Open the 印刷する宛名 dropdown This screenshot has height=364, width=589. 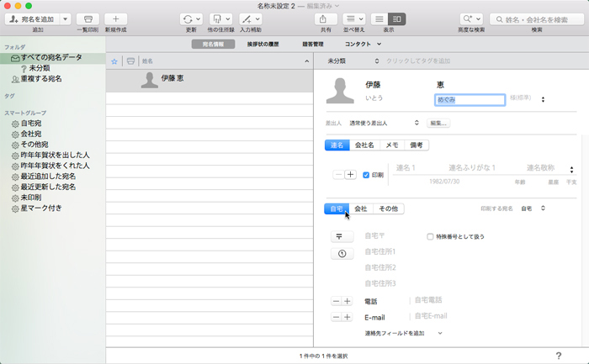[x=532, y=208]
